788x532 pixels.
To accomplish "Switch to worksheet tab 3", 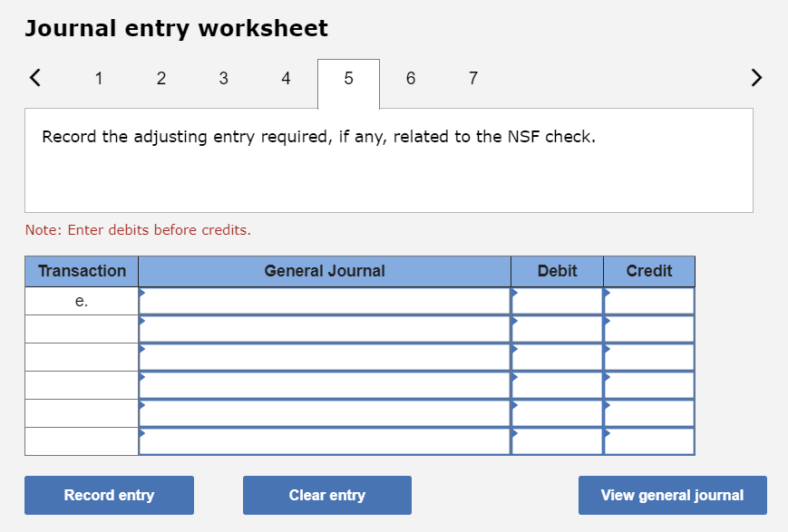I will (223, 79).
